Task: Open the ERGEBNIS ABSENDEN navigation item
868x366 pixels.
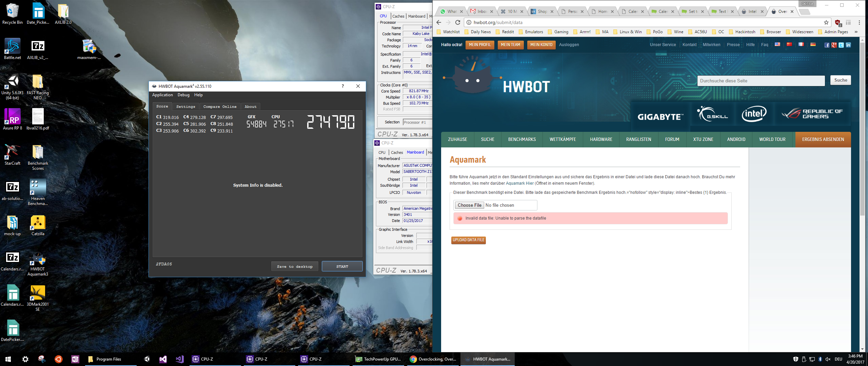Action: [823, 139]
